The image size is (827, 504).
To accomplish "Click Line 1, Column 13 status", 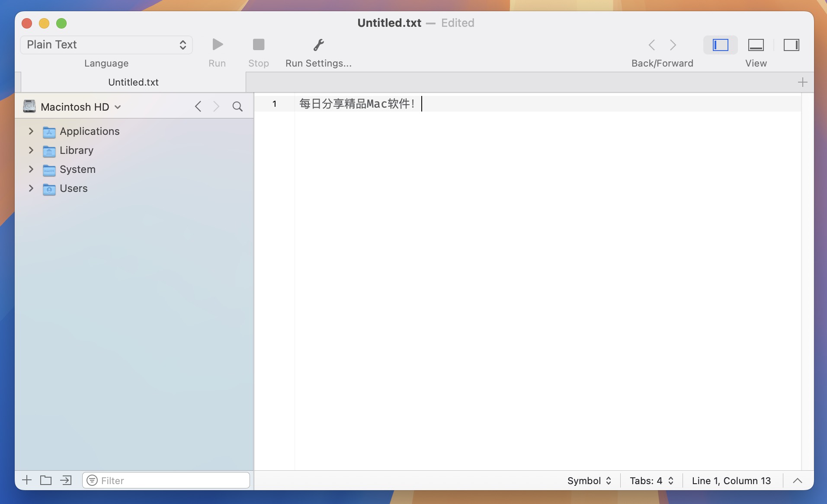I will click(731, 481).
